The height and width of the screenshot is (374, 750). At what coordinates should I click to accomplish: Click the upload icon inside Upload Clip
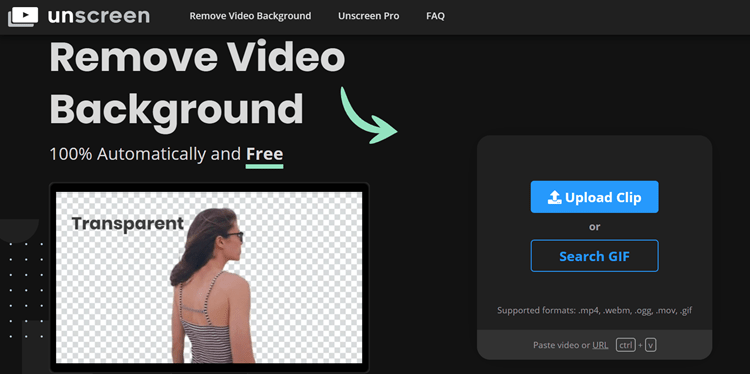pos(554,197)
